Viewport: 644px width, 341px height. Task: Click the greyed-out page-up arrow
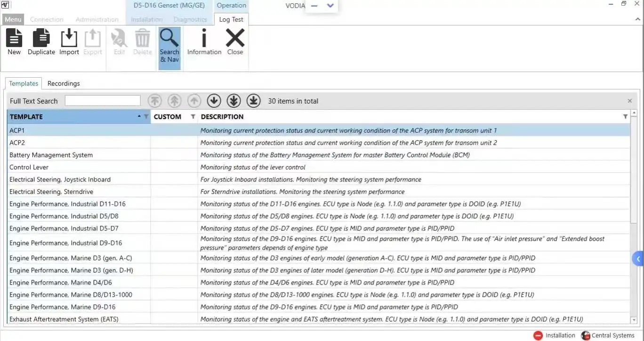(174, 100)
